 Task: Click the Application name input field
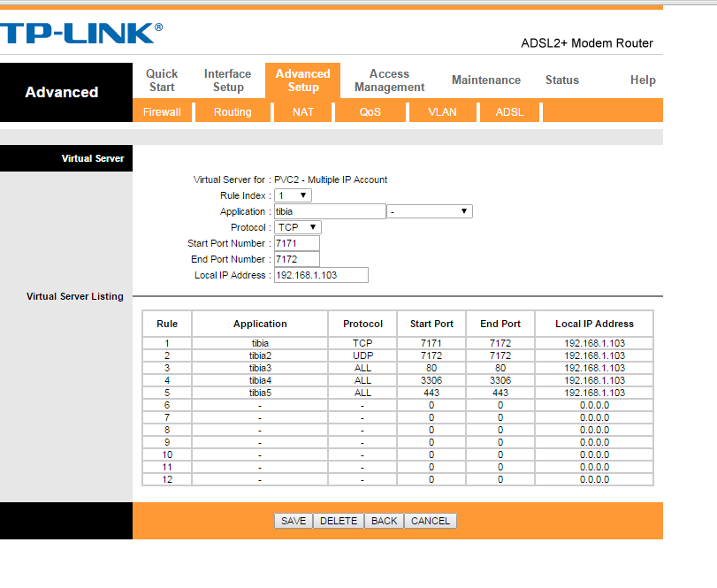pyautogui.click(x=330, y=211)
